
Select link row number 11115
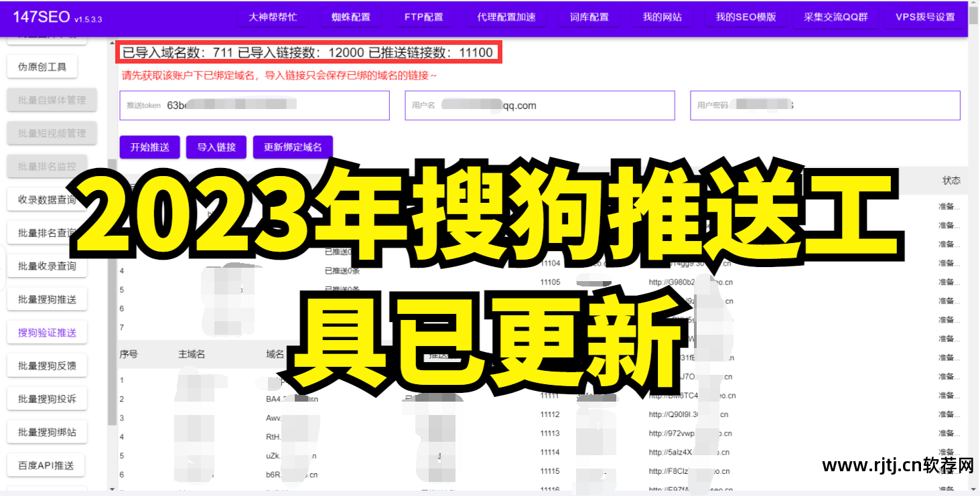click(551, 471)
